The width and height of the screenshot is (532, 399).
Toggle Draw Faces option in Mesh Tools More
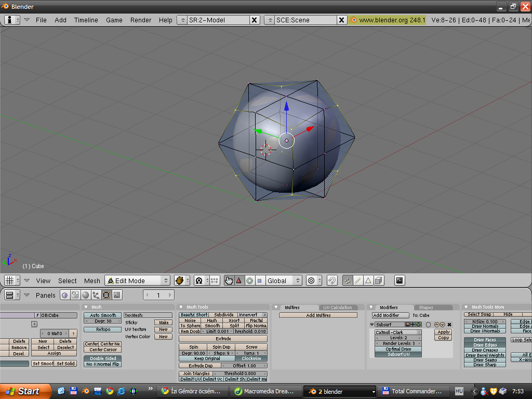coord(484,340)
